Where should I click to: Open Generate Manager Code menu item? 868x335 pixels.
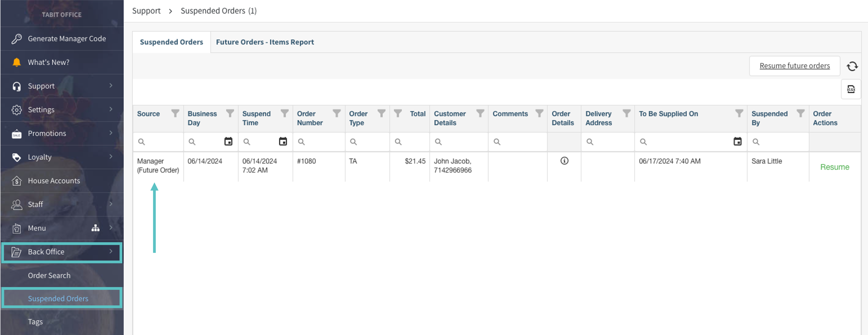pyautogui.click(x=67, y=39)
